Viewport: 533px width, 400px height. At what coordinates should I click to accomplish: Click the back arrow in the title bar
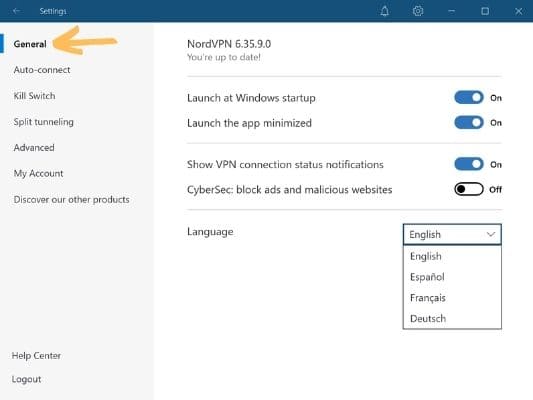[x=16, y=11]
